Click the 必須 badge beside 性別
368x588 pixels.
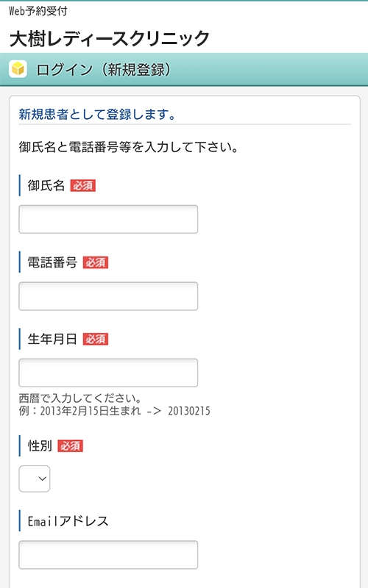pos(70,446)
